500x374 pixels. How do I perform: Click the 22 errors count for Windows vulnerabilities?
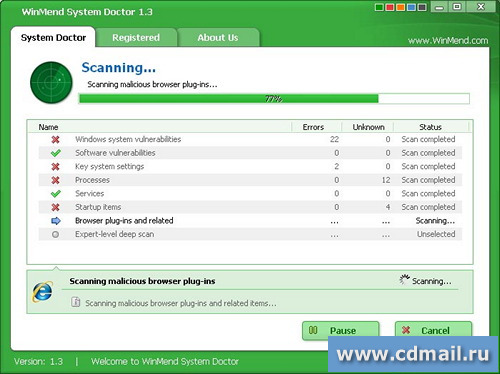pos(334,139)
